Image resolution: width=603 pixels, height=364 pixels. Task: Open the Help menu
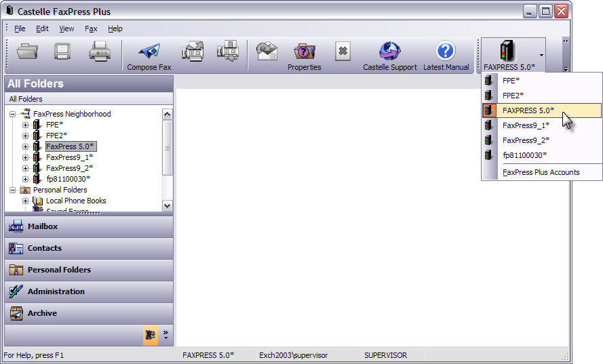[x=115, y=28]
